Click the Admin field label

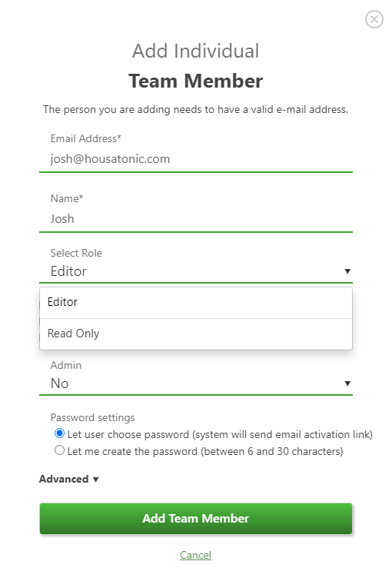[66, 365]
